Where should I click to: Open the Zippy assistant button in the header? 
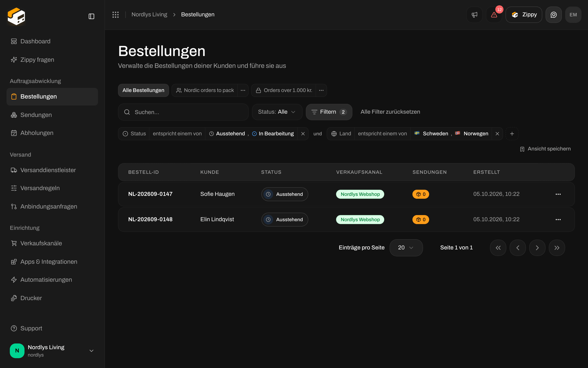point(524,15)
